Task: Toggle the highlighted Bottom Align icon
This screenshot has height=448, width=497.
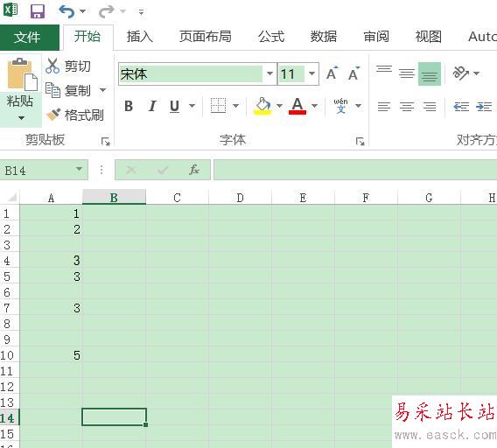Action: point(430,73)
